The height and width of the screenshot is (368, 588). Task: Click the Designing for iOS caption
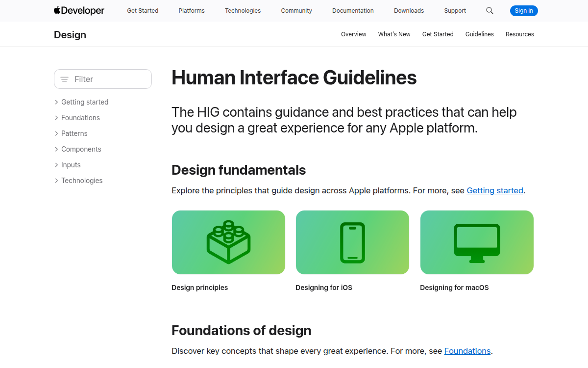[x=324, y=288]
